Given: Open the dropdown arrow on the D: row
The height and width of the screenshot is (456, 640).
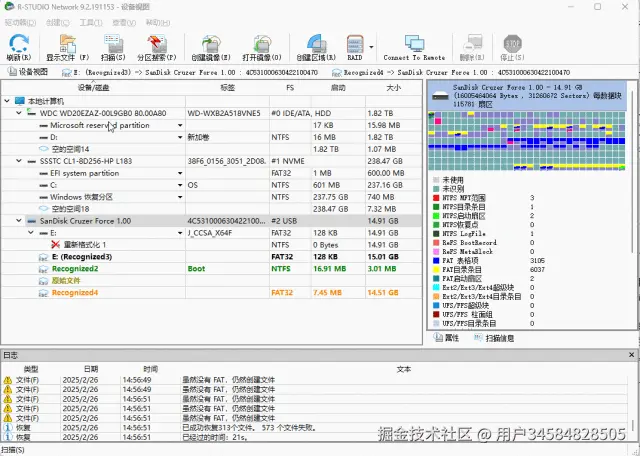Looking at the screenshot, I should pos(180,137).
